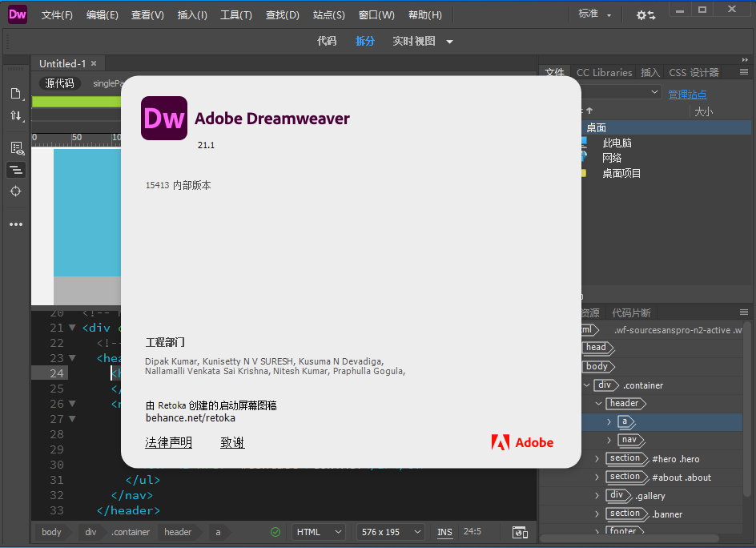Screen dimensions: 756x548
Task: Expand the nav node in the DOM tree
Action: (x=609, y=440)
